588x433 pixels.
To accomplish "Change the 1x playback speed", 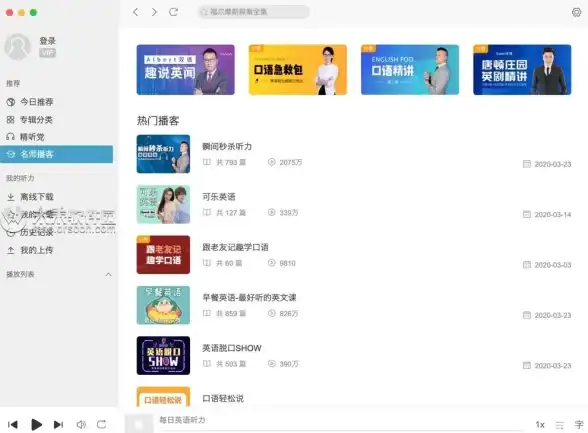I will [x=540, y=425].
